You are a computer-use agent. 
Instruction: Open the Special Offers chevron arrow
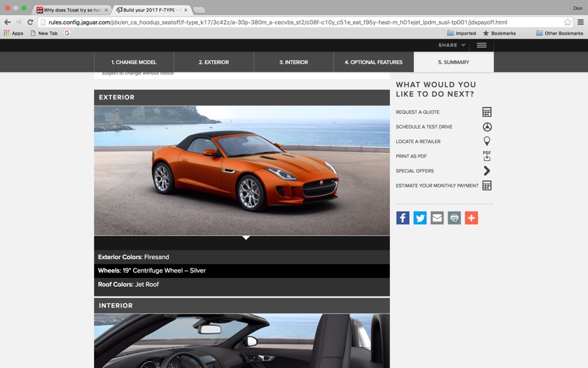[487, 171]
